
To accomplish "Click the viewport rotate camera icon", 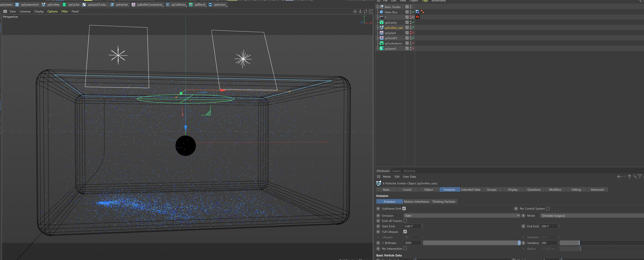I will tap(365, 11).
